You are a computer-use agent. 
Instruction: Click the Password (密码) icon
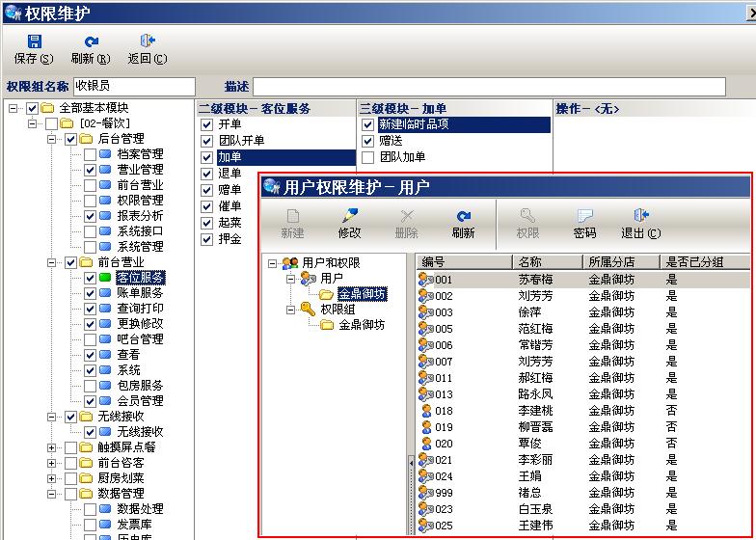[584, 216]
